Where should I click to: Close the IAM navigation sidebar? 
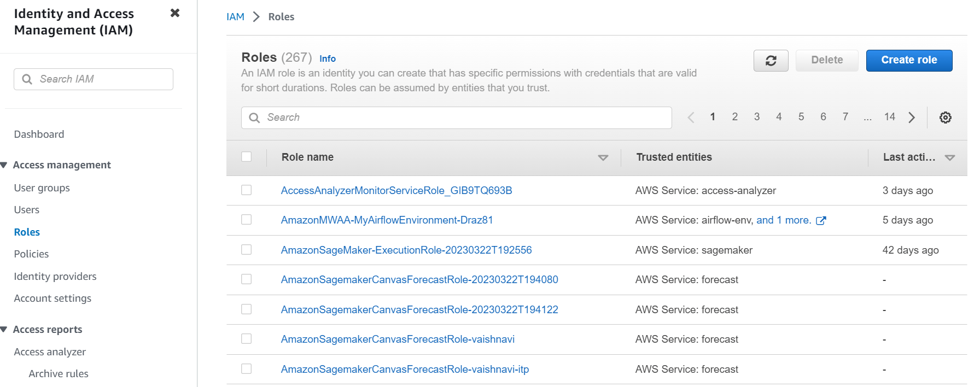174,13
